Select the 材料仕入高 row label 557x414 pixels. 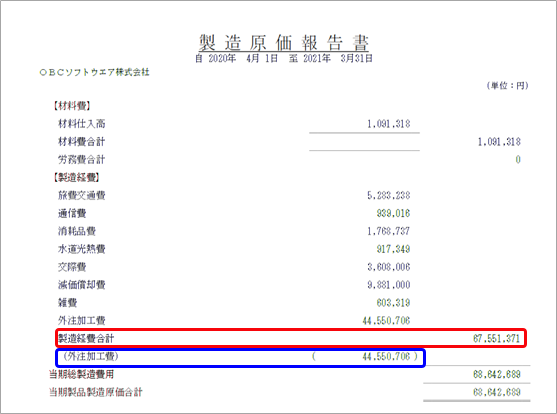(82, 124)
